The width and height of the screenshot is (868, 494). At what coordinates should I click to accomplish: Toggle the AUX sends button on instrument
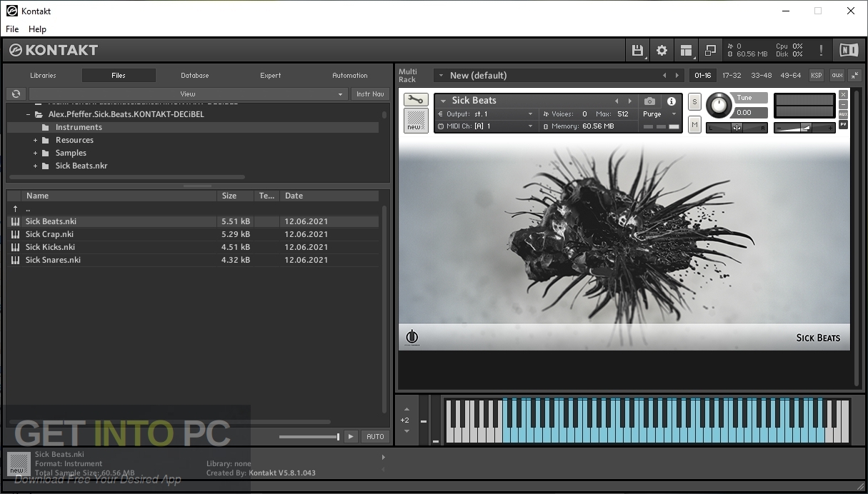pyautogui.click(x=843, y=114)
